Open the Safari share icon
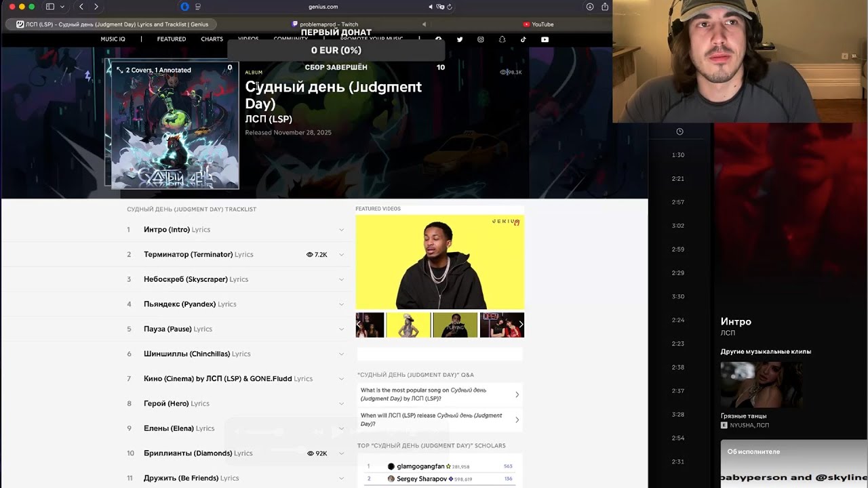868x488 pixels. [x=605, y=7]
